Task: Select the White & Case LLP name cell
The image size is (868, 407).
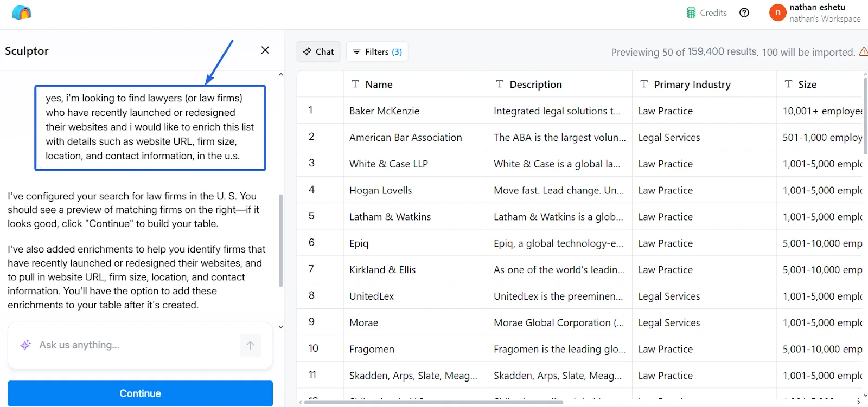Action: [x=416, y=164]
